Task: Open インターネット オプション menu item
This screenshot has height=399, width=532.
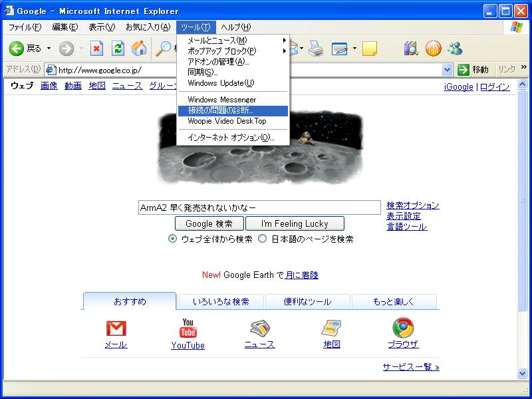Action: tap(233, 138)
